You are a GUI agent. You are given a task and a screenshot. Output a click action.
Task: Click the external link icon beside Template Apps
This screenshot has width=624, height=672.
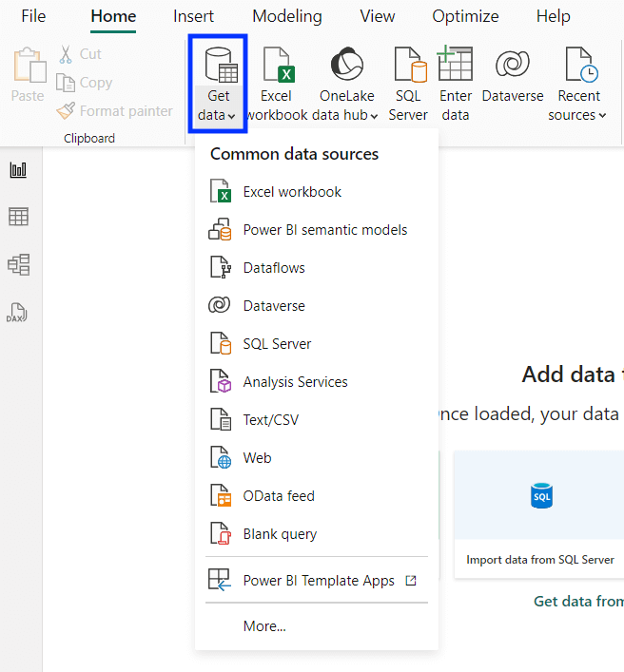[411, 581]
